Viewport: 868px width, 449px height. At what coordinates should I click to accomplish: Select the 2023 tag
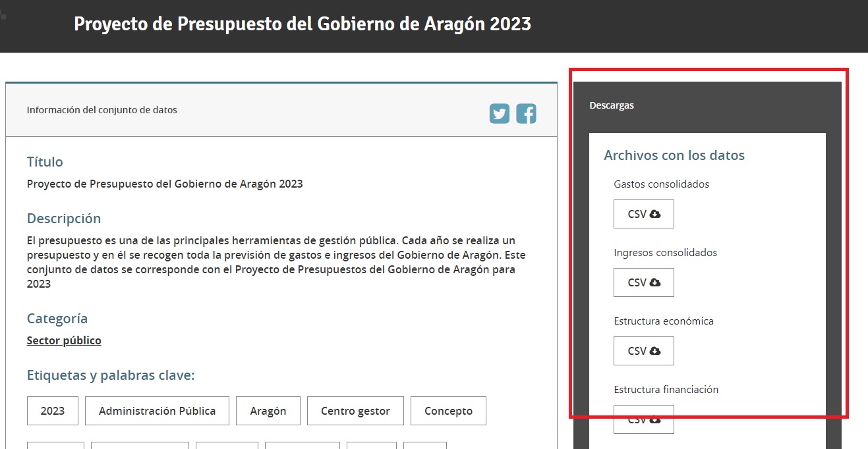(x=53, y=411)
